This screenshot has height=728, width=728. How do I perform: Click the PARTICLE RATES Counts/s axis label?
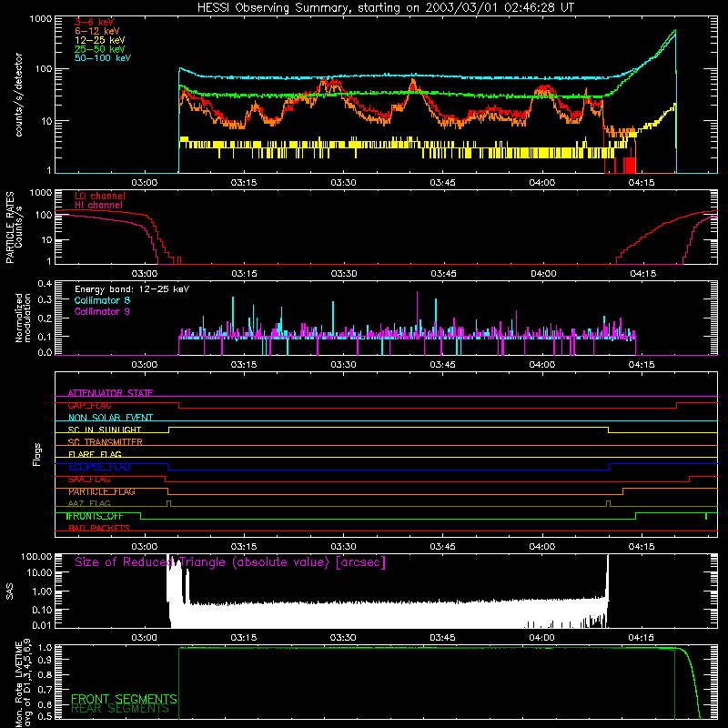click(x=14, y=227)
